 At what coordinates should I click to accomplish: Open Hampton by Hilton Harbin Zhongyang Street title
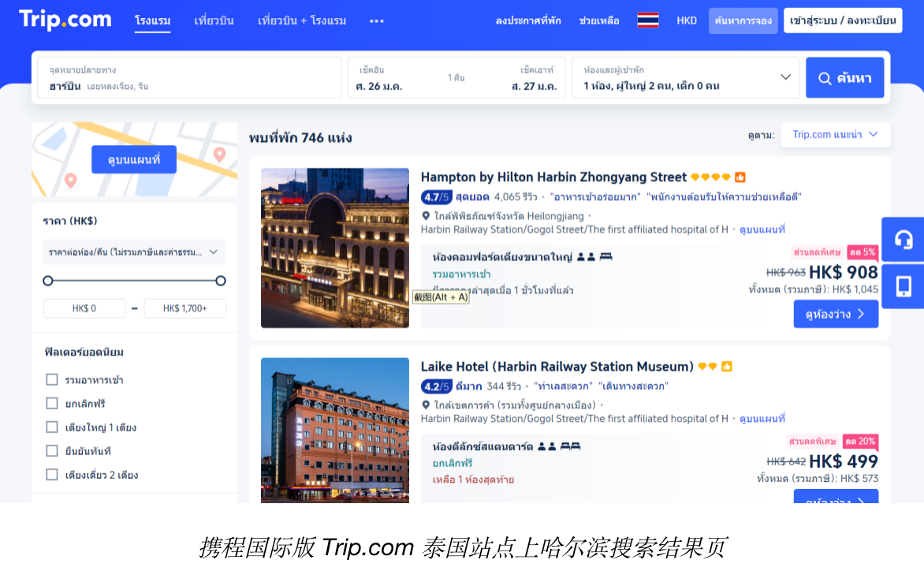[553, 177]
